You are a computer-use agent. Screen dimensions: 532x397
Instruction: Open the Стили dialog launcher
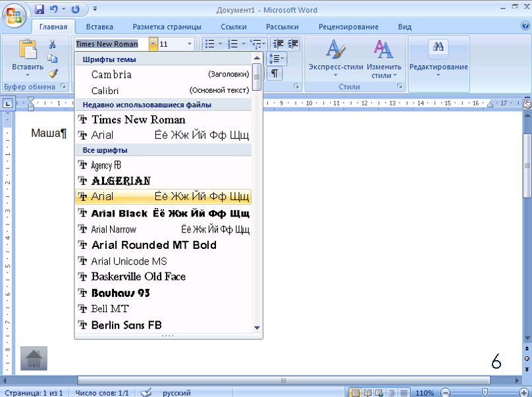(x=400, y=86)
